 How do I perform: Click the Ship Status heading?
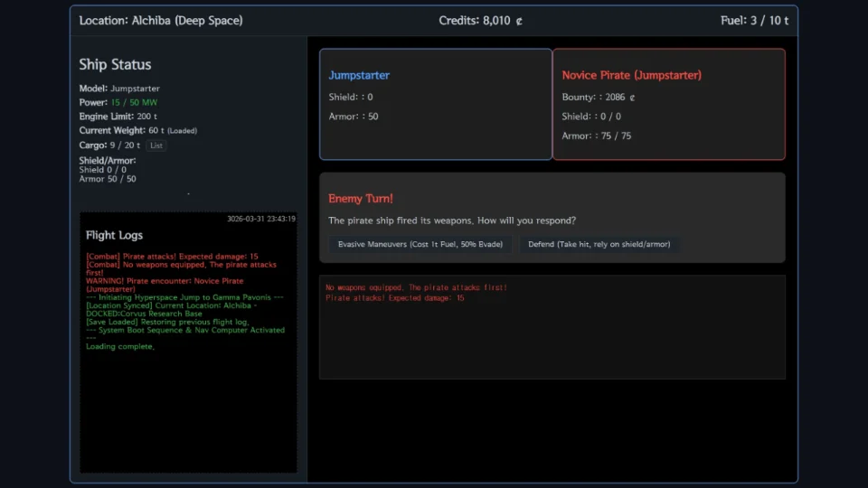[x=115, y=65]
